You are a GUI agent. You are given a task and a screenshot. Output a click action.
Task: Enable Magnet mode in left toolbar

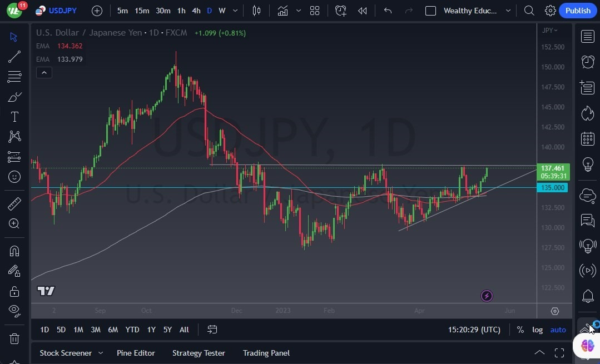14,251
